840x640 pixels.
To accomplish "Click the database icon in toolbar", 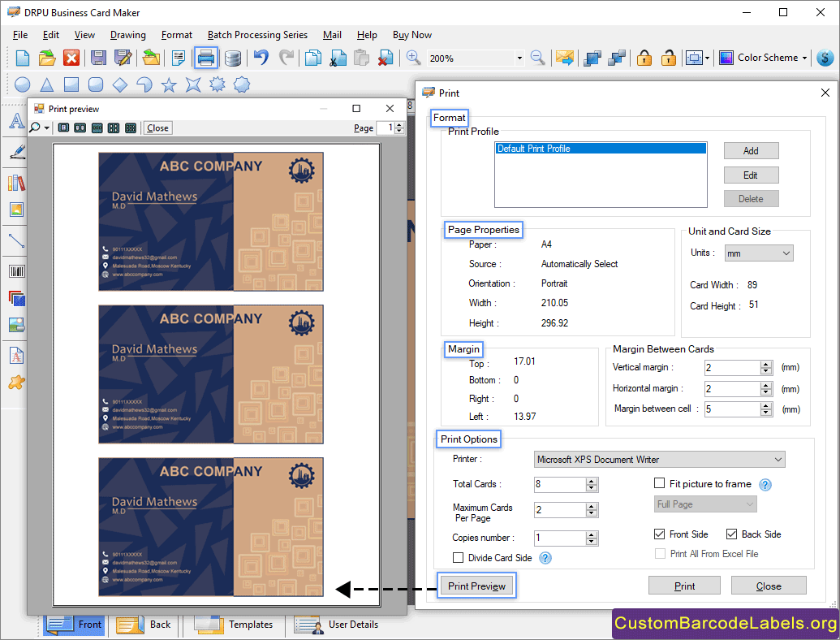I will coord(232,58).
